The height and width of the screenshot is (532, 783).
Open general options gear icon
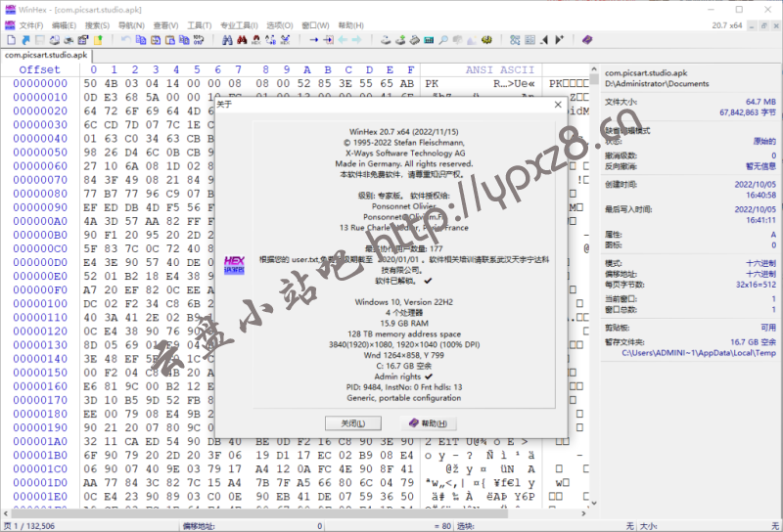pyautogui.click(x=486, y=40)
